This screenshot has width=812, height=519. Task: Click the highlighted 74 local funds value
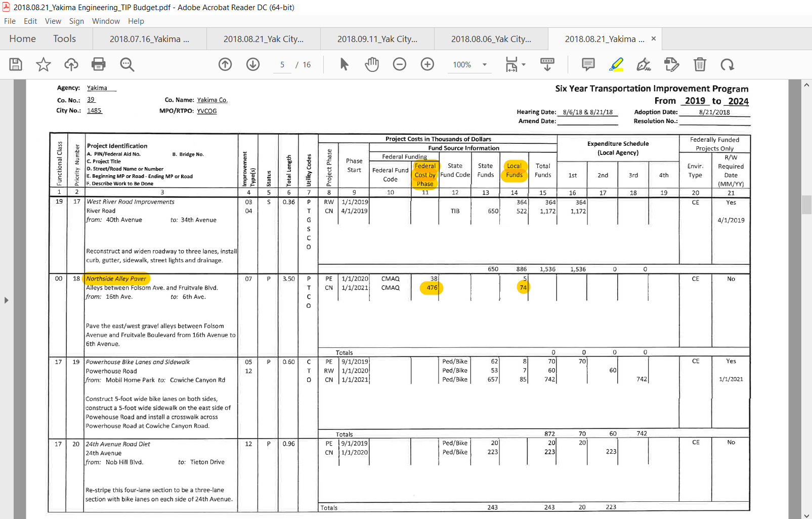pyautogui.click(x=523, y=288)
